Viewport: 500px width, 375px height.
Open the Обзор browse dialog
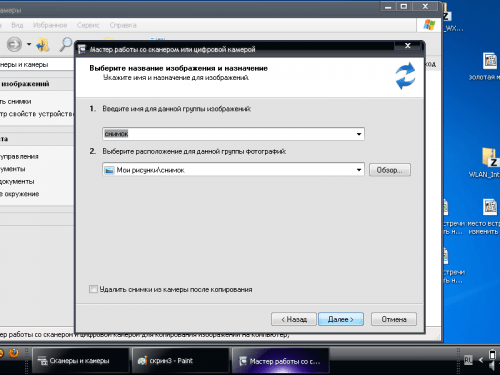tap(390, 170)
